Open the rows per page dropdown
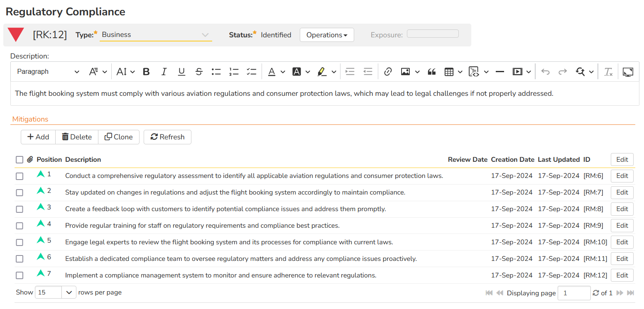 (x=56, y=292)
